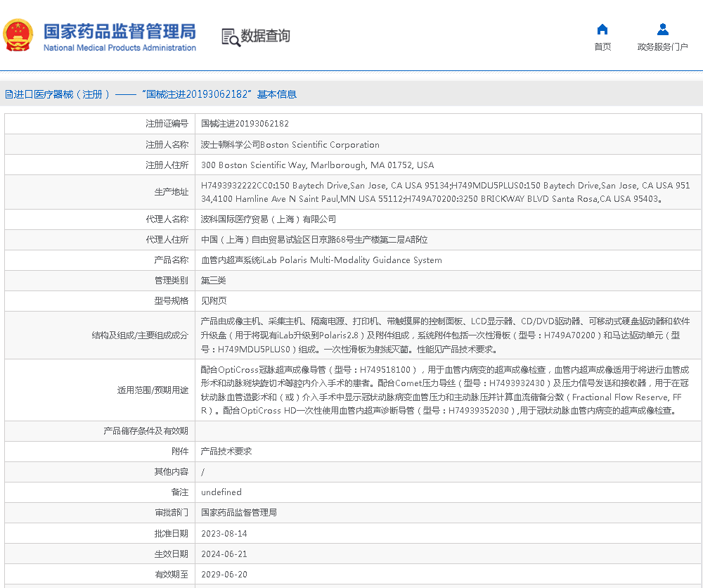Click the 国家药品监督管理局 site title

click(120, 31)
